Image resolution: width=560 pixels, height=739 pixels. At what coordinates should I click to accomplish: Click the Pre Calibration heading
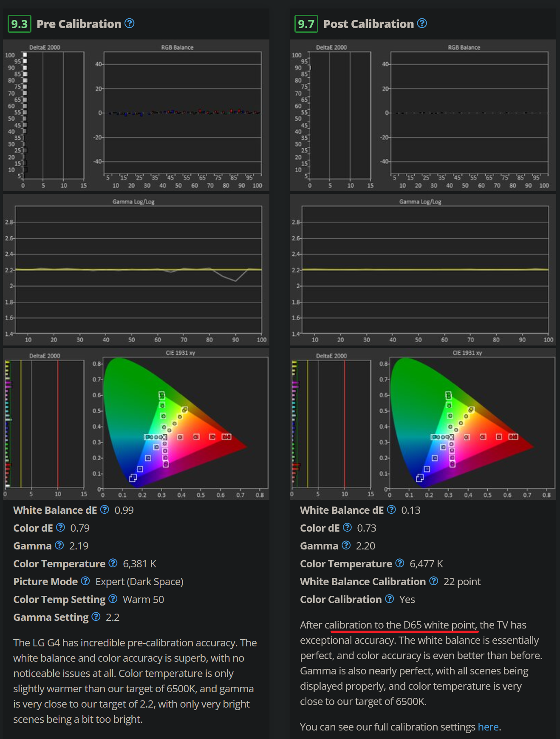coord(79,24)
